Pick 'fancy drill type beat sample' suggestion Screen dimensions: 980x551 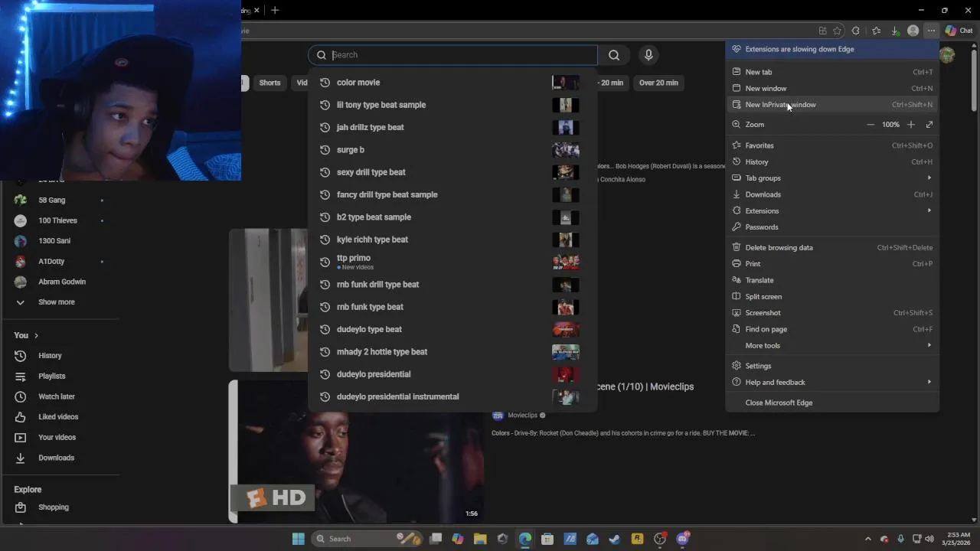point(452,194)
